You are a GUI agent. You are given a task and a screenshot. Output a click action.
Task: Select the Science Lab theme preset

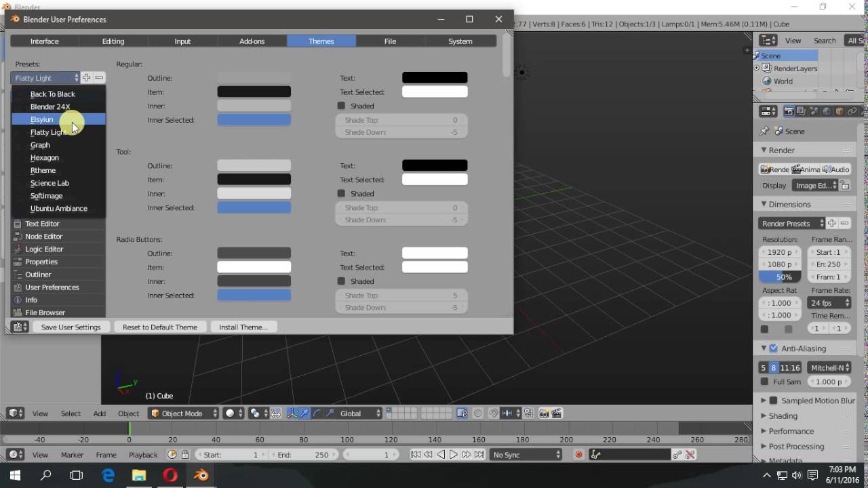pyautogui.click(x=58, y=183)
